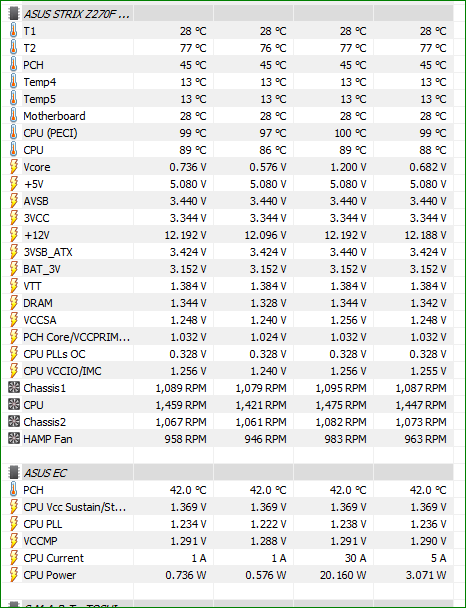Select the CPU VCCIO/IMC voltage row

pyautogui.click(x=230, y=371)
